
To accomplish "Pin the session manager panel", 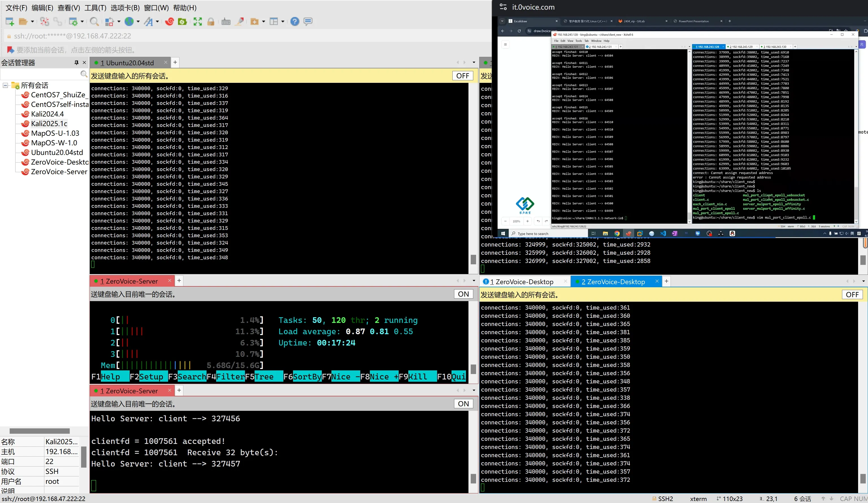I will click(x=77, y=62).
